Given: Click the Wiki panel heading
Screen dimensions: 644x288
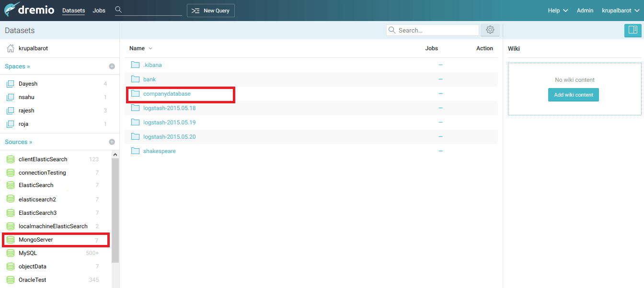Looking at the screenshot, I should coord(514,48).
